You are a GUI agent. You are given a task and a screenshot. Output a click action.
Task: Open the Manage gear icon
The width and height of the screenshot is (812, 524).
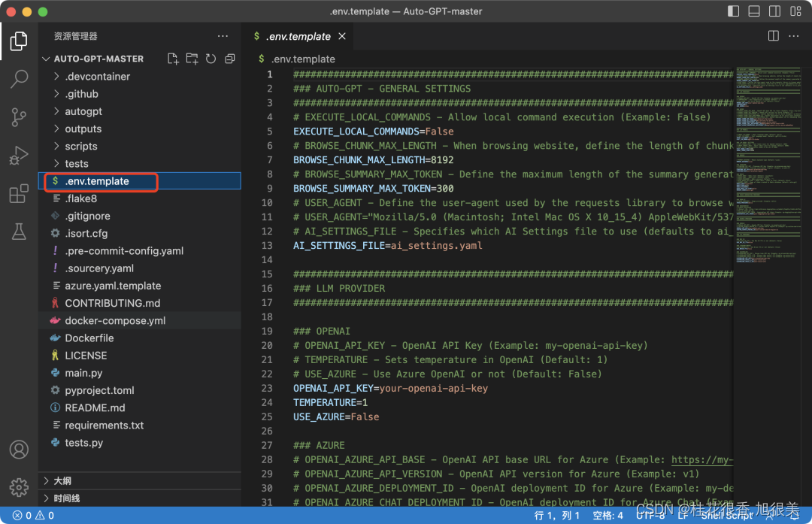tap(19, 487)
